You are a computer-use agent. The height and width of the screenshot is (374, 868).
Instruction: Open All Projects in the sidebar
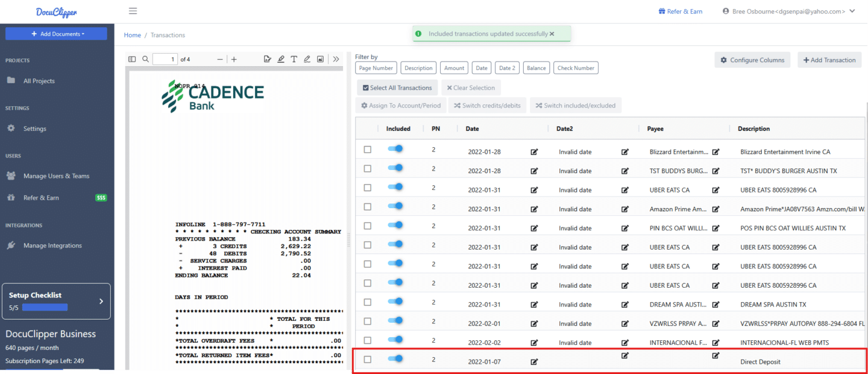click(39, 81)
